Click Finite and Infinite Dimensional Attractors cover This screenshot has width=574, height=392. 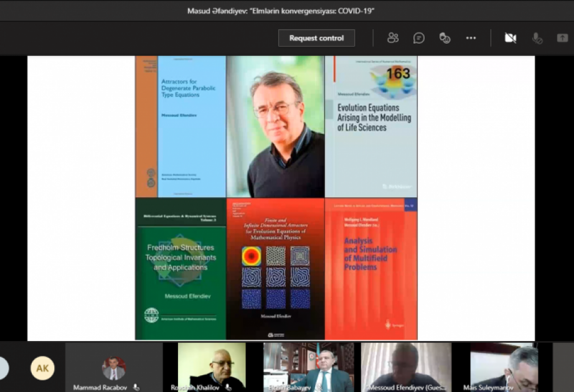point(275,269)
